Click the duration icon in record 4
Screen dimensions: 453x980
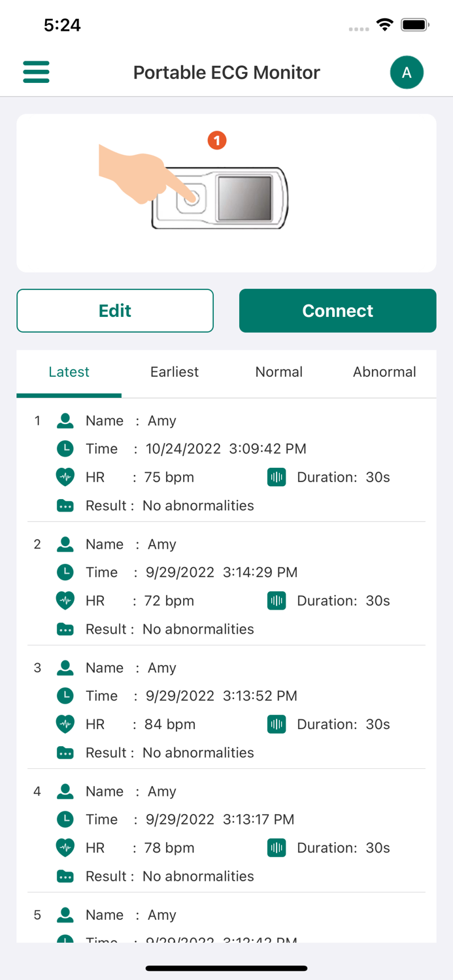[x=277, y=847]
